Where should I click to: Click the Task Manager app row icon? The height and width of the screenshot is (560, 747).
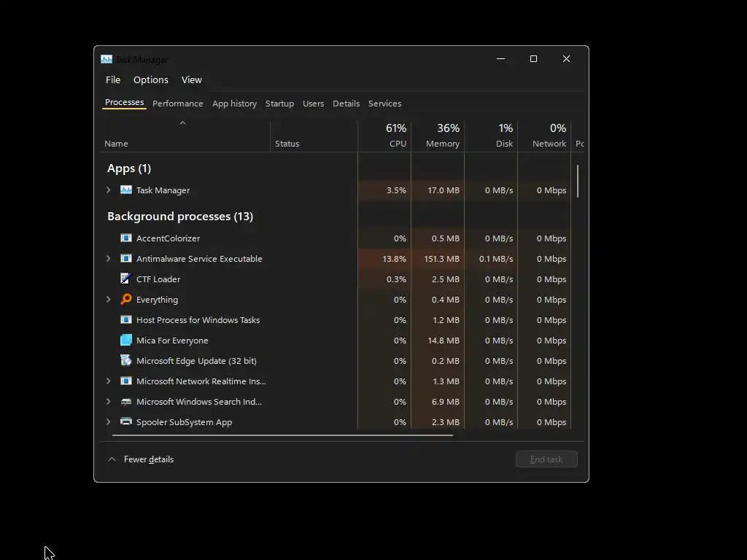[x=125, y=190]
